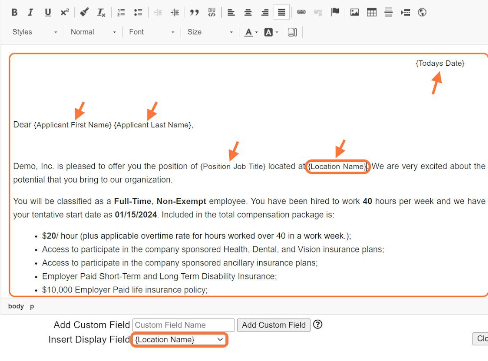The image size is (488, 361).
Task: Click the {Applicant First Name} placeholder
Action: pyautogui.click(x=72, y=125)
